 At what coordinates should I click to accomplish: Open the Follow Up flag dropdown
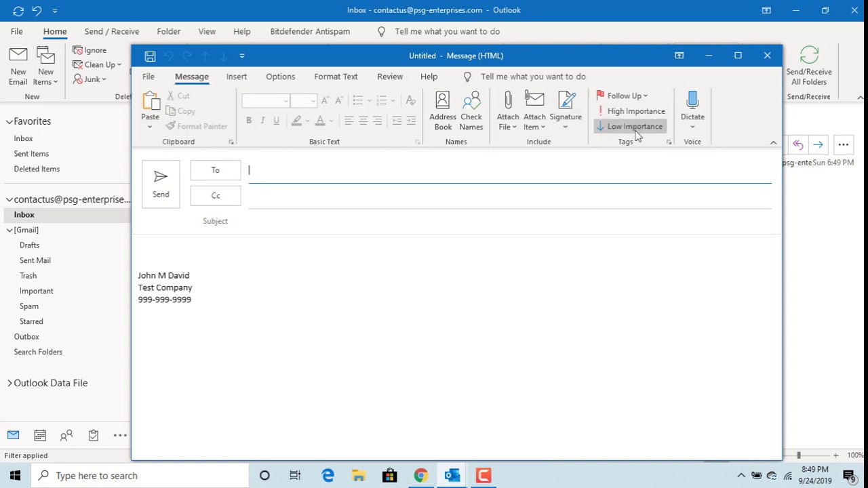tap(622, 96)
